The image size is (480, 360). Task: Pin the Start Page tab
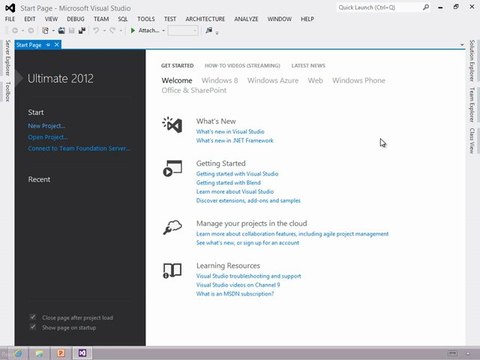[x=48, y=45]
